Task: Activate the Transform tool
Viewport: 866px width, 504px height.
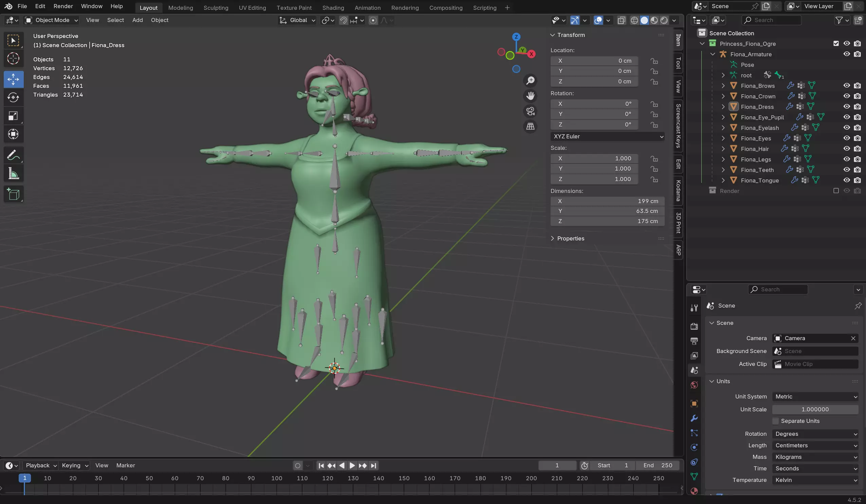Action: click(13, 134)
